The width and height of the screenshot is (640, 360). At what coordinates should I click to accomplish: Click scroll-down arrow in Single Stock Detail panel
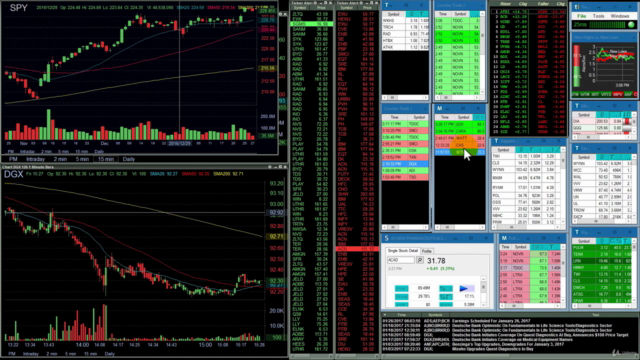(x=483, y=304)
